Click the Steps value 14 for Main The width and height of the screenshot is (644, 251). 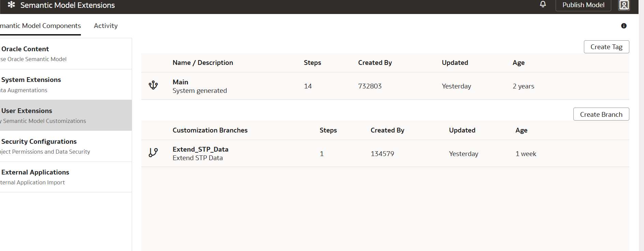(308, 86)
